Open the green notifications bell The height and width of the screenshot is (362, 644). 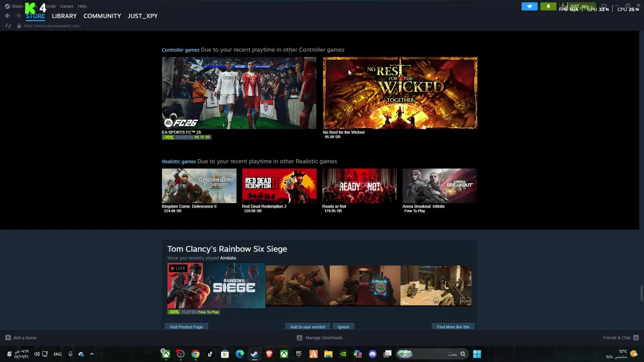(548, 7)
